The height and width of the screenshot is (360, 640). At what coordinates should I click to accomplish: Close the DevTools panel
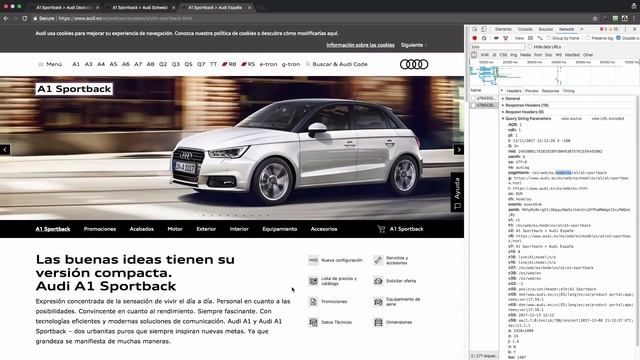coord(635,29)
